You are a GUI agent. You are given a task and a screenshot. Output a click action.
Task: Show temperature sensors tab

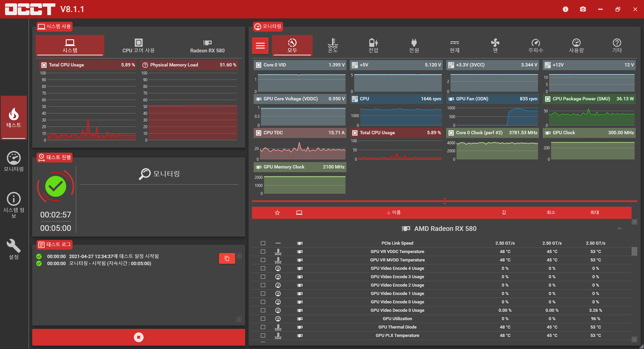pos(333,46)
